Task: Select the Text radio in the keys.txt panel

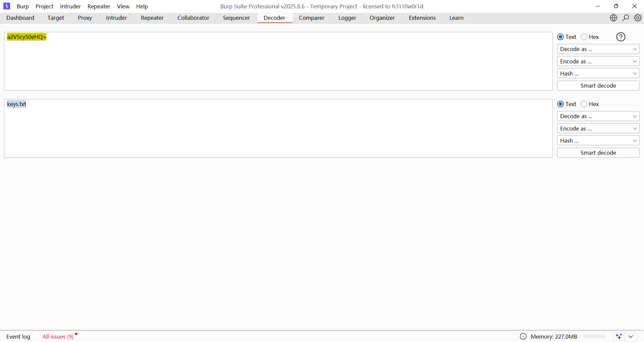Action: tap(560, 104)
